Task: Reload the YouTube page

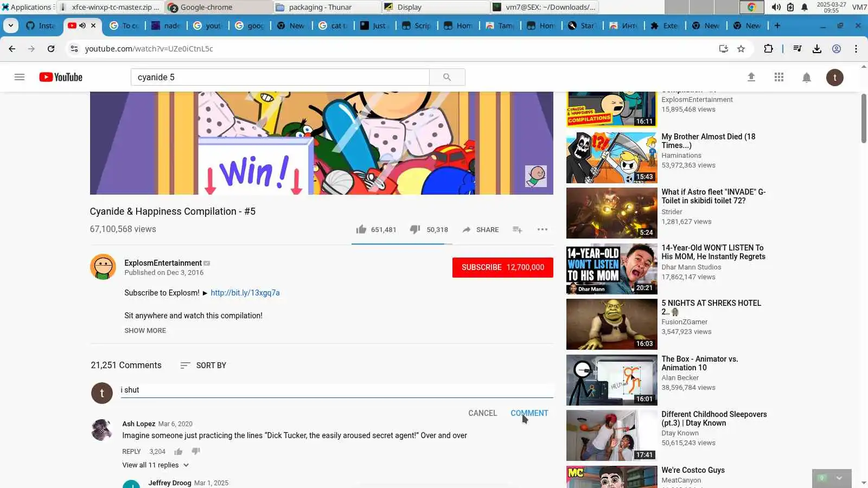Action: point(51,49)
